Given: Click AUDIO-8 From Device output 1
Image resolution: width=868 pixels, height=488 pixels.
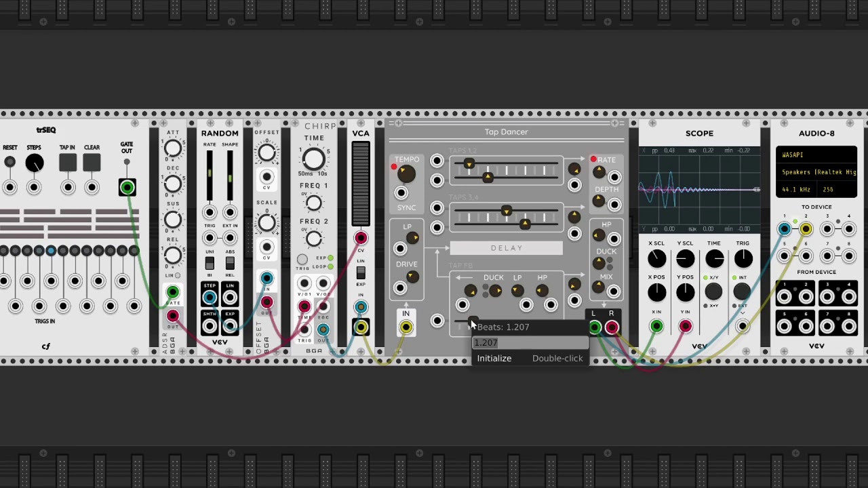Looking at the screenshot, I should coord(785,296).
